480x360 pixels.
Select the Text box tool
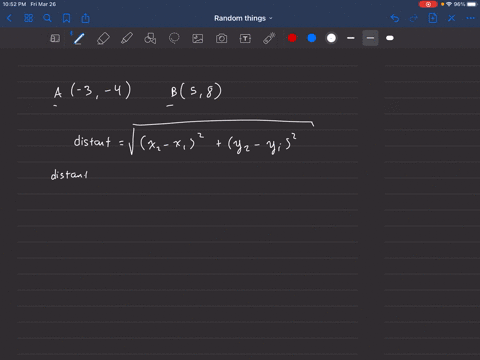245,38
